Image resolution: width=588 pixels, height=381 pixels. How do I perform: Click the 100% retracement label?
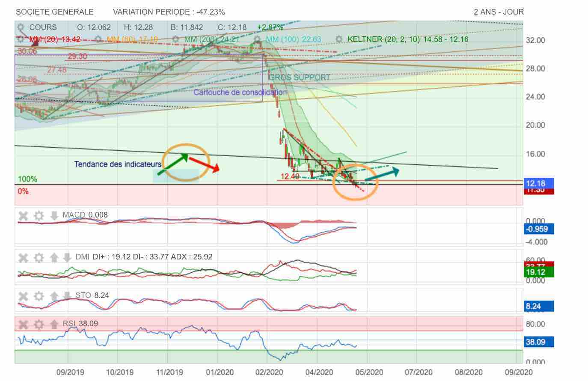(x=27, y=179)
